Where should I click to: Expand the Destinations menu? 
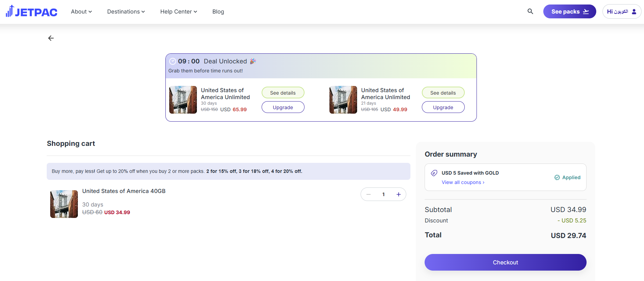(126, 11)
